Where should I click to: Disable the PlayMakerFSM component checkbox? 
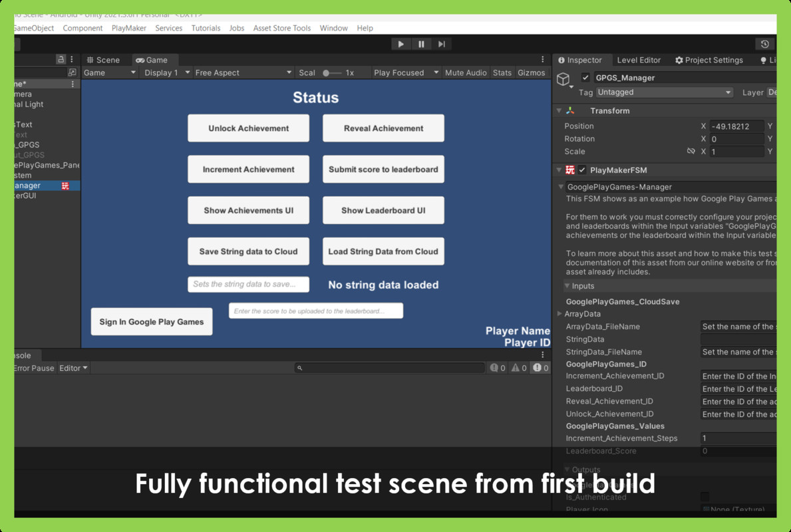tap(582, 170)
